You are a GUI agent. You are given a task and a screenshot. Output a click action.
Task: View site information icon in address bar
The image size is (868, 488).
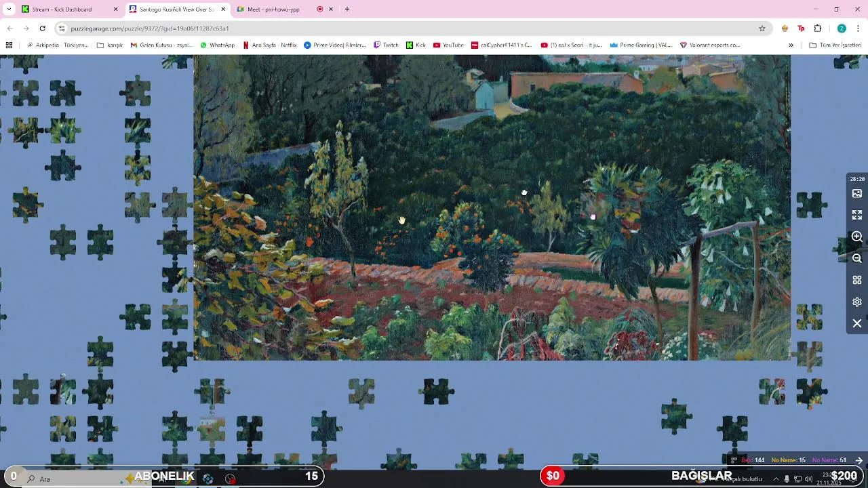pos(62,28)
